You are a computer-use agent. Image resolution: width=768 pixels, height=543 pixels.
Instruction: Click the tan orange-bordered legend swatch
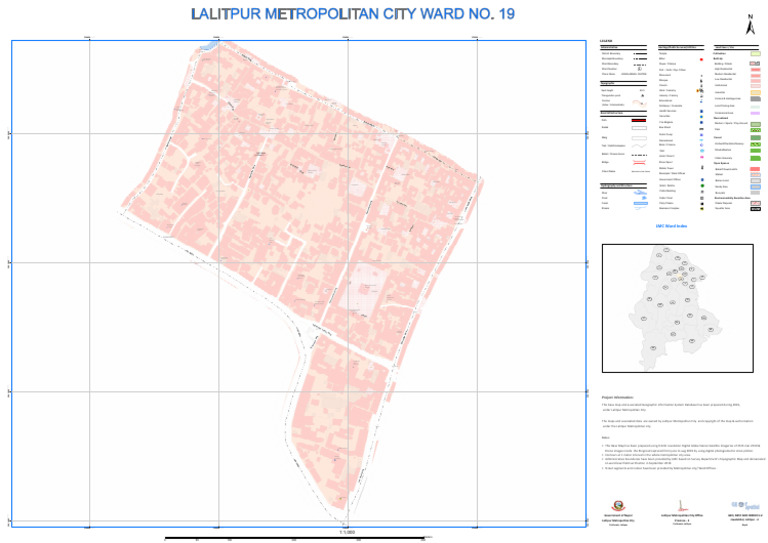756,93
